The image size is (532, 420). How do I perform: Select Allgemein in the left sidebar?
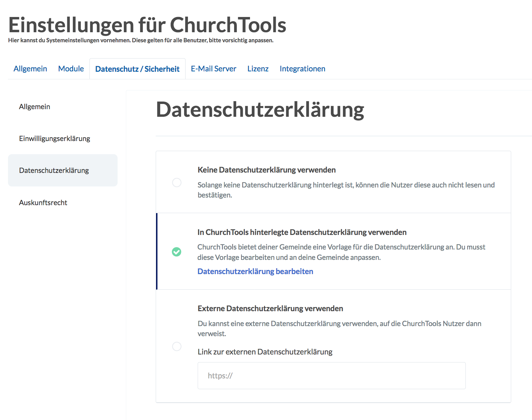click(63, 107)
